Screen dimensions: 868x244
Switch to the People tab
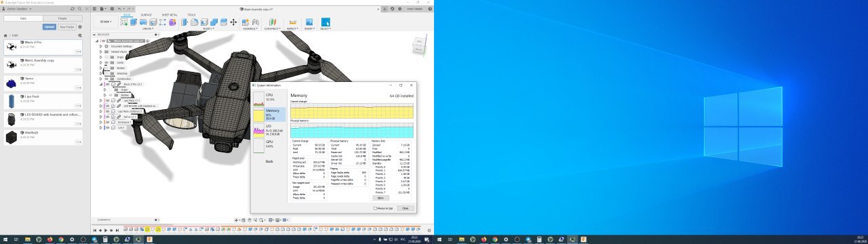62,18
